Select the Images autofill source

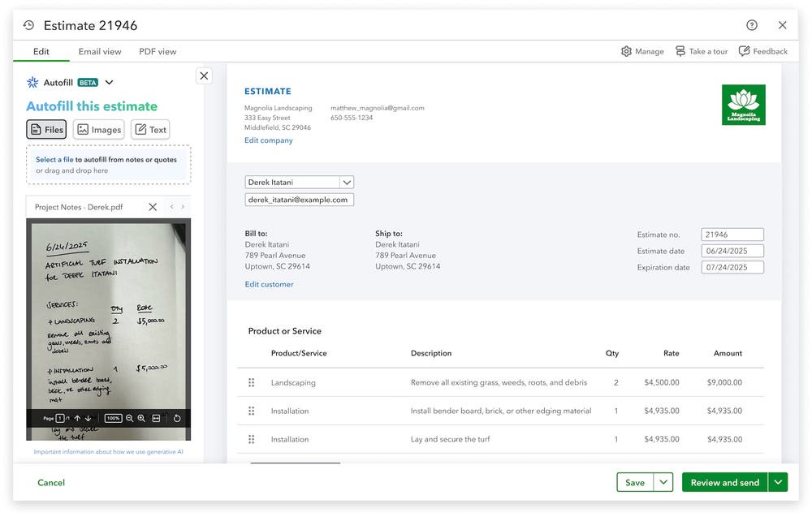pyautogui.click(x=97, y=129)
